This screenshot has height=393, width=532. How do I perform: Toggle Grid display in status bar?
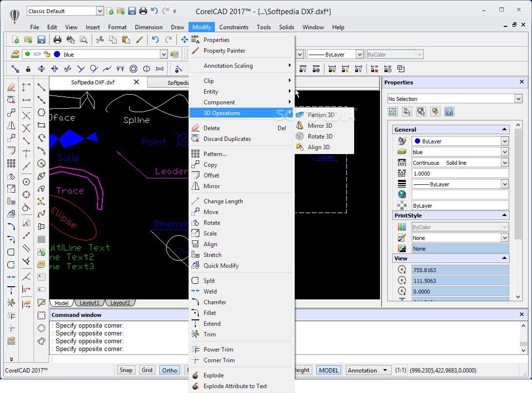[x=147, y=370]
